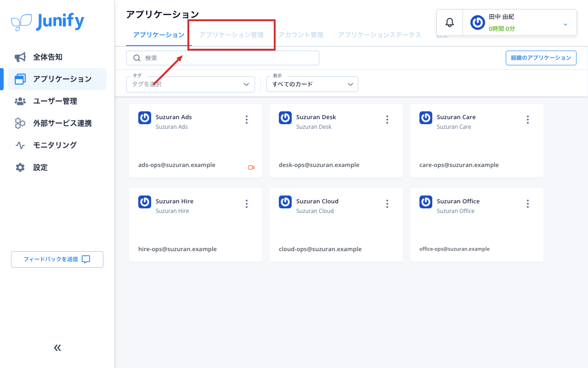The height and width of the screenshot is (368, 588).
Task: Click the Suzuran Care app logo
Action: click(x=426, y=118)
